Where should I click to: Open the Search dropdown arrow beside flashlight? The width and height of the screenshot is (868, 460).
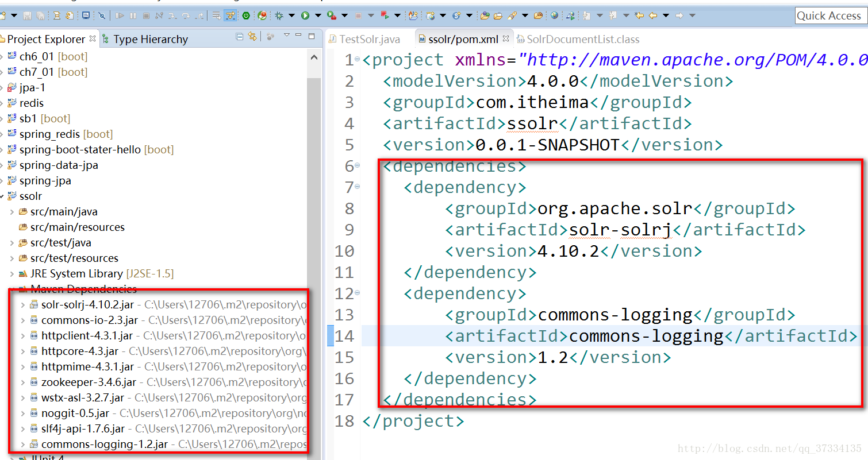[x=525, y=16]
